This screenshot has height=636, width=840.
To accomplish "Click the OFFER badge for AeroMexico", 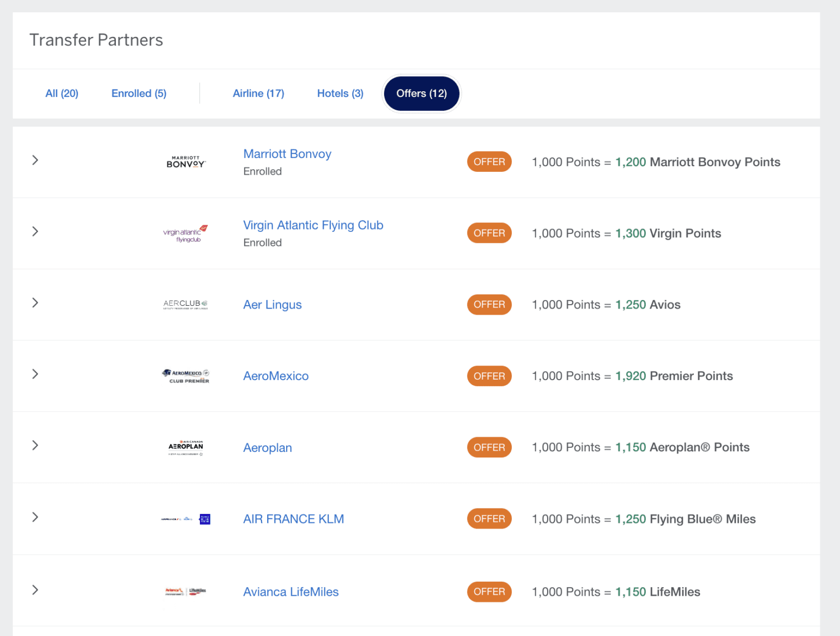I will point(489,376).
